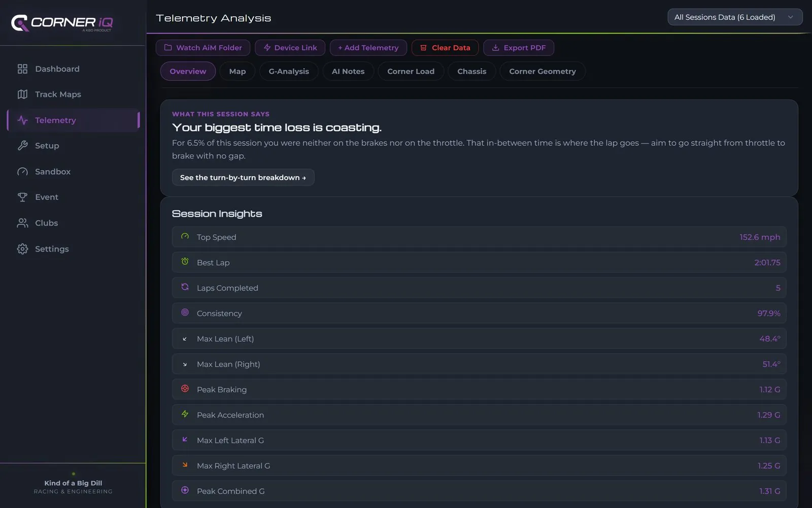Screen dimensions: 812x508
Task: Click the Best Lap stopwatch icon
Action: tap(185, 262)
